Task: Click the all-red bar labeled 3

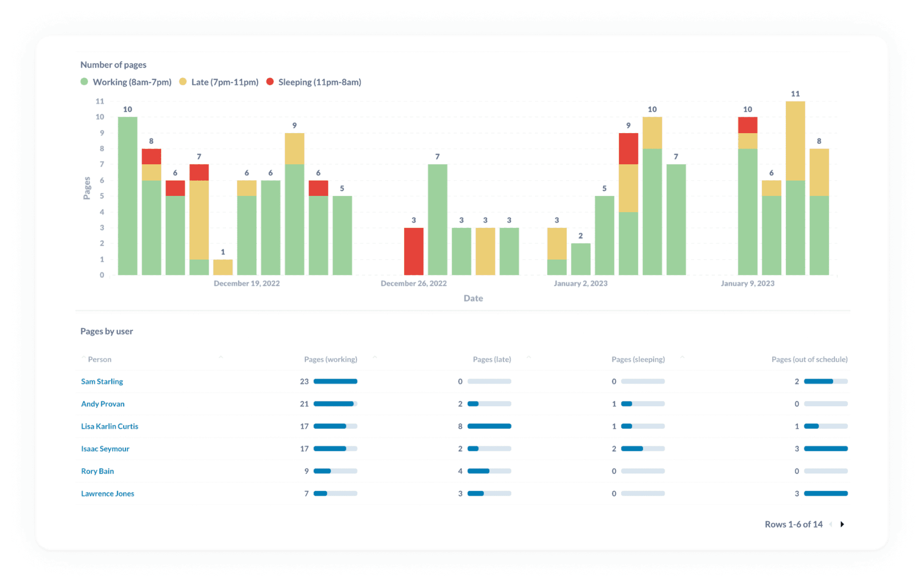Action: (x=413, y=251)
